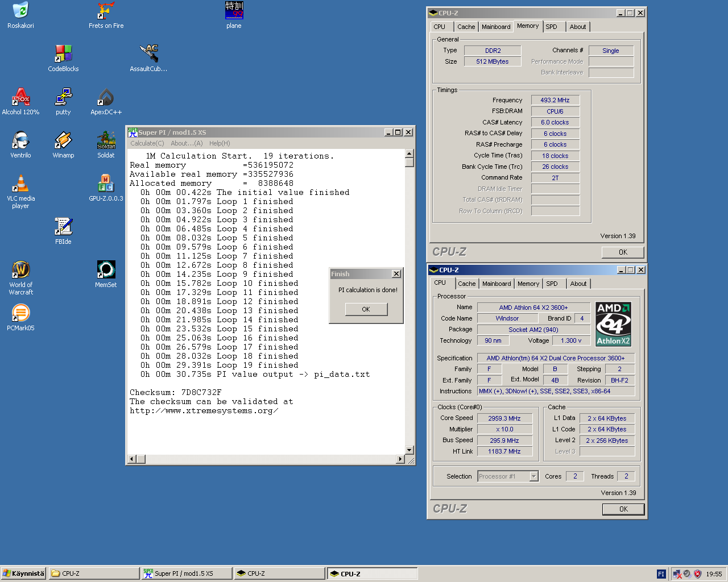The width and height of the screenshot is (728, 582).
Task: Open Calculate(C) menu in Super PI
Action: [x=147, y=143]
